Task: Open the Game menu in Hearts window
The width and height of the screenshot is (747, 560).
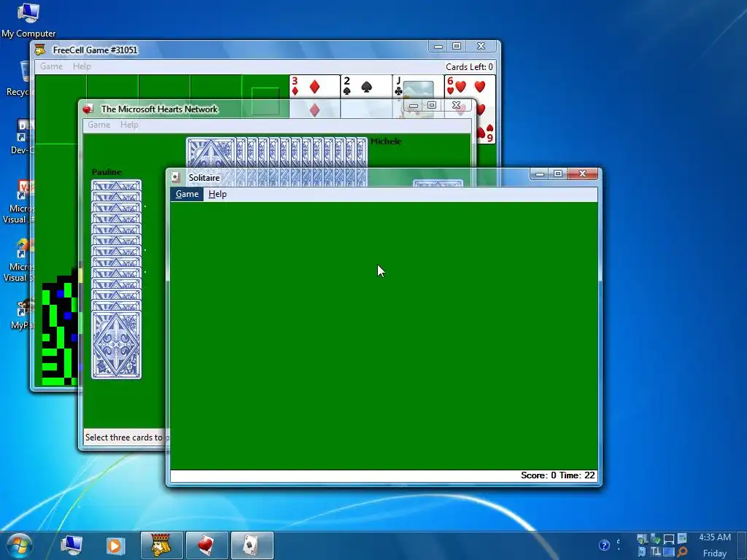Action: tap(98, 125)
